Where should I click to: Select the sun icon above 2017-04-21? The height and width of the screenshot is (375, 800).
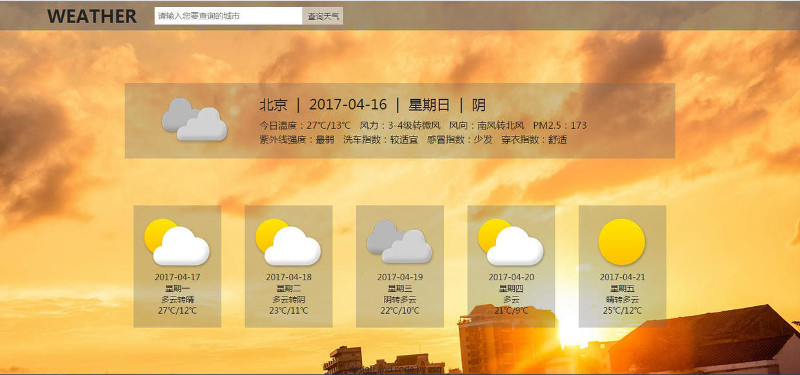point(622,242)
